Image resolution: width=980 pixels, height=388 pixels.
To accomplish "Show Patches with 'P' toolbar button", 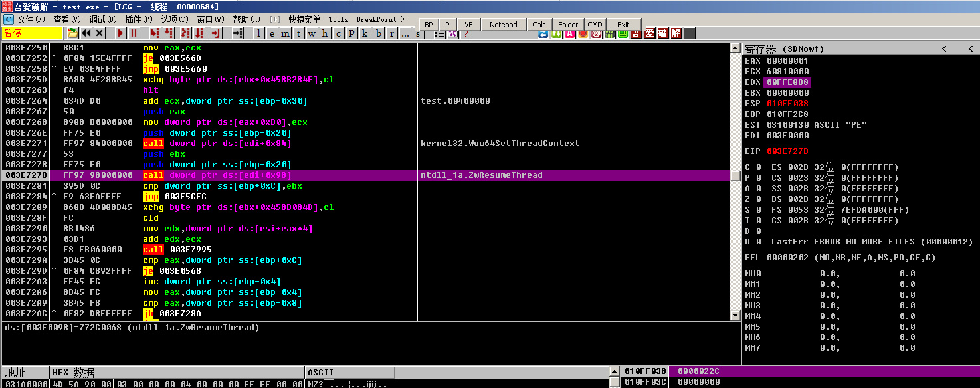I will (351, 33).
